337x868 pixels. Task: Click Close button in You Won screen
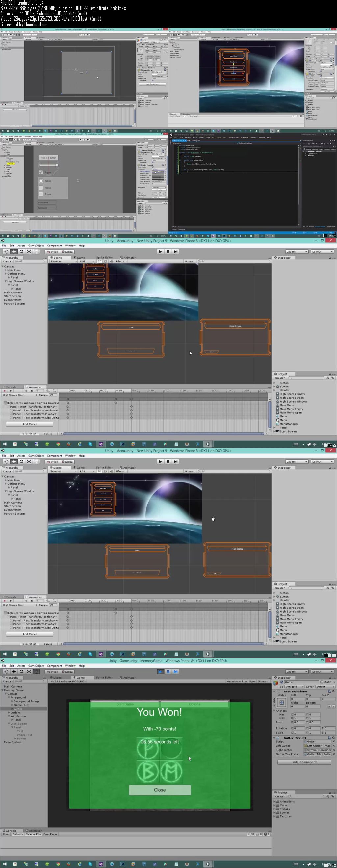click(160, 790)
